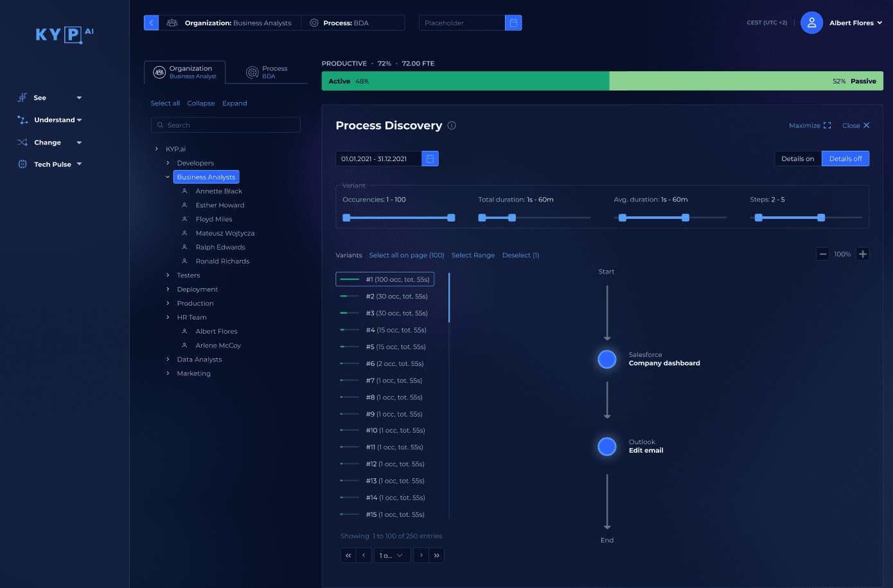
Task: Click the Process Discovery info icon
Action: point(452,125)
